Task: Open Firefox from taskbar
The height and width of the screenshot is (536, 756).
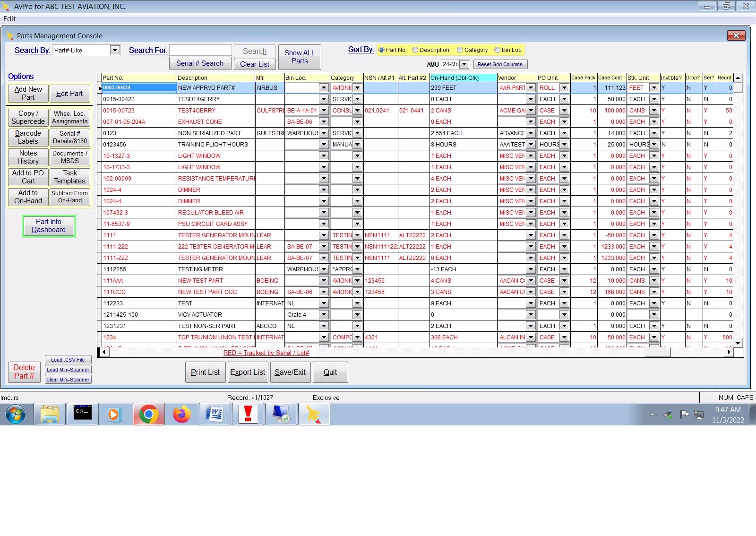Action: [x=182, y=415]
